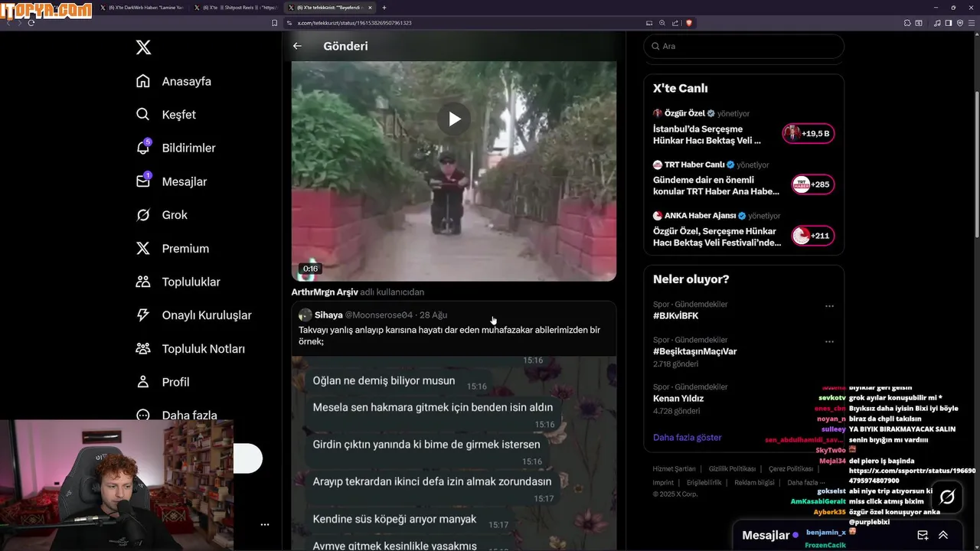The image size is (980, 551).
Task: Click the zoom magnifier icon in address bar
Action: (x=662, y=23)
